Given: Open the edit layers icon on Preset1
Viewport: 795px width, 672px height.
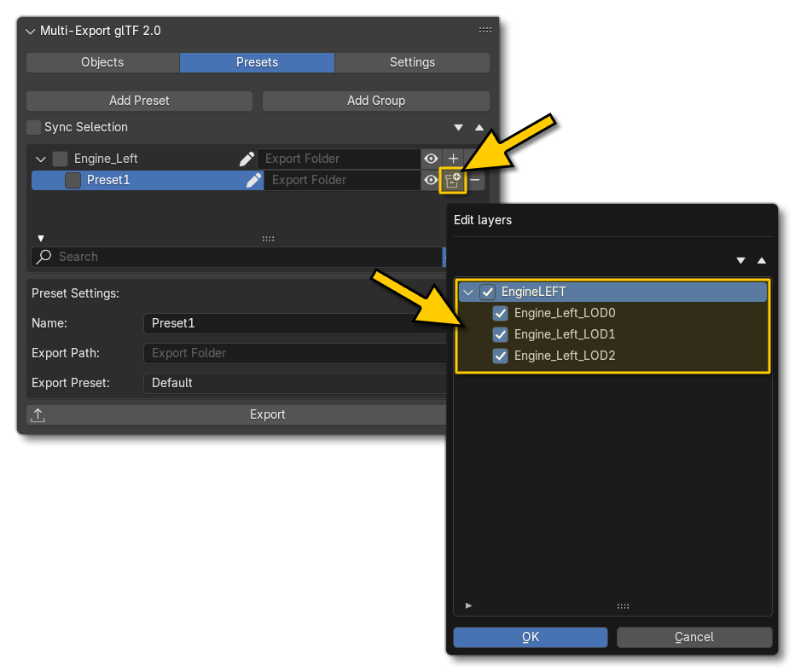Looking at the screenshot, I should (453, 180).
